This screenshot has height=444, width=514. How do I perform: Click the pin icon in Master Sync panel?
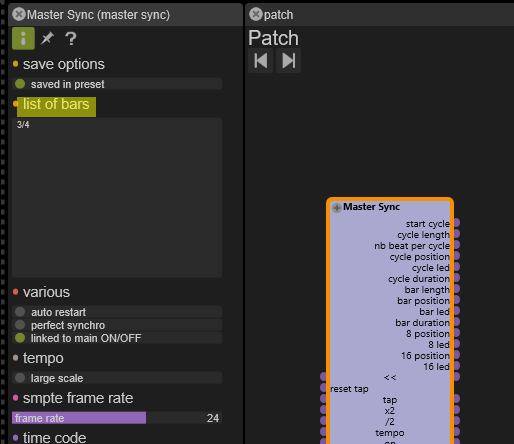pyautogui.click(x=47, y=38)
